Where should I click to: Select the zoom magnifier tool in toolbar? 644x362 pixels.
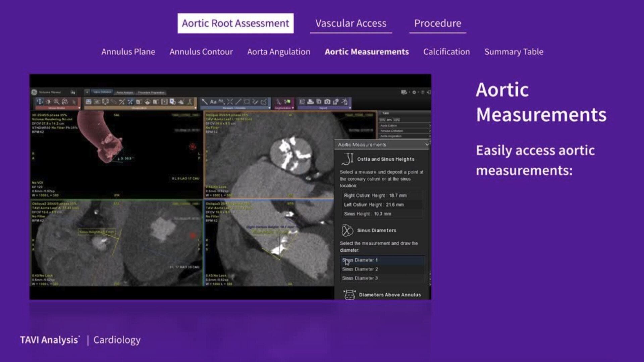click(x=56, y=102)
